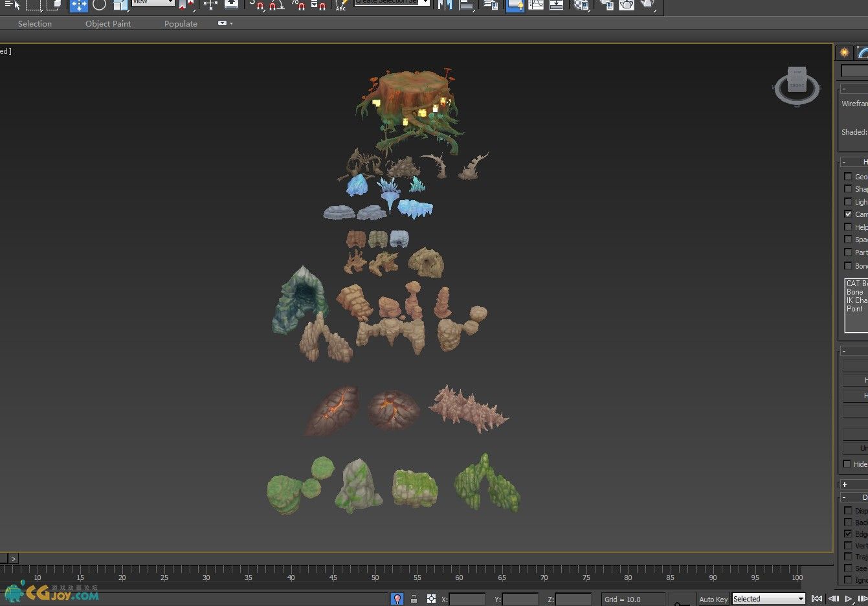
Task: Open the Render Setup icon
Action: (606, 5)
